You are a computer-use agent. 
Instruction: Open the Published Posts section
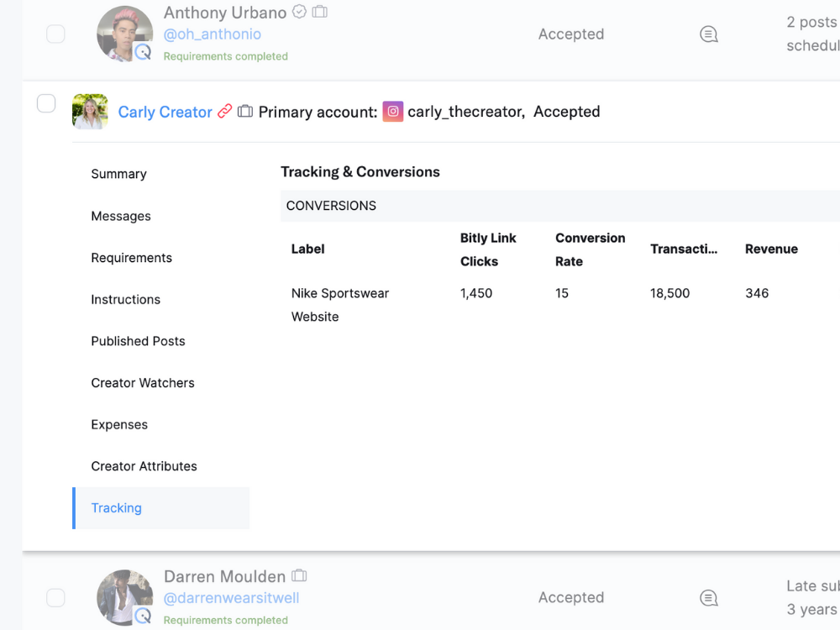pyautogui.click(x=138, y=341)
